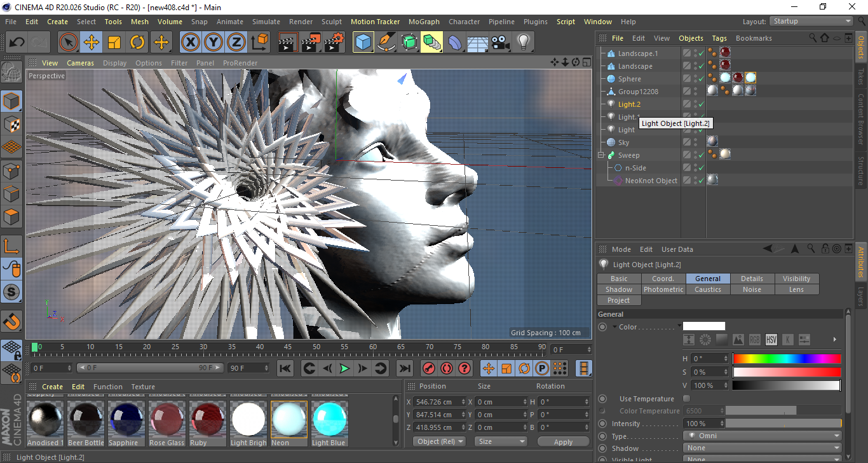Jump to the animation end
This screenshot has width=868, height=463.
[404, 368]
